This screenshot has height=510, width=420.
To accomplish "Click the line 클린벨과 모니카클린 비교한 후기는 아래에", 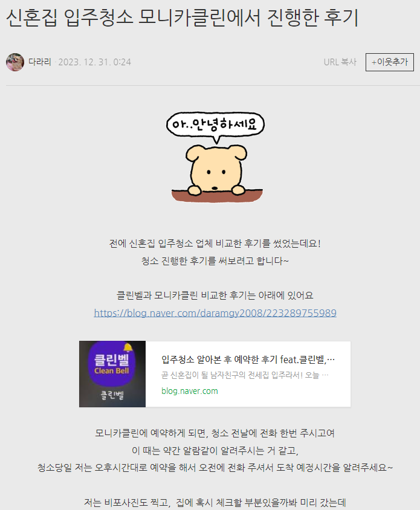I will [x=215, y=295].
